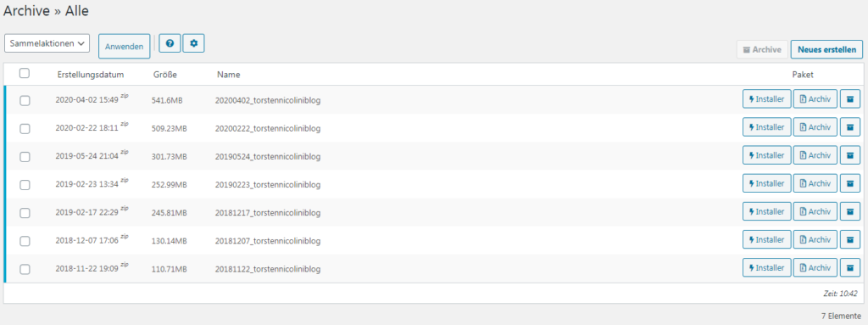Click Neues erstellen to create a package
This screenshot has width=868, height=325.
826,49
